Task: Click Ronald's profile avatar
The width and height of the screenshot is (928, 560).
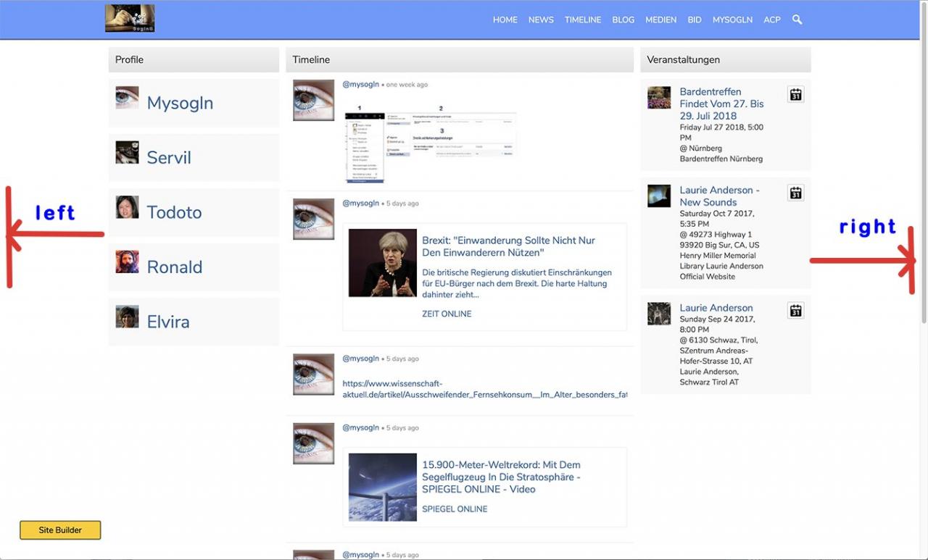Action: click(x=127, y=262)
